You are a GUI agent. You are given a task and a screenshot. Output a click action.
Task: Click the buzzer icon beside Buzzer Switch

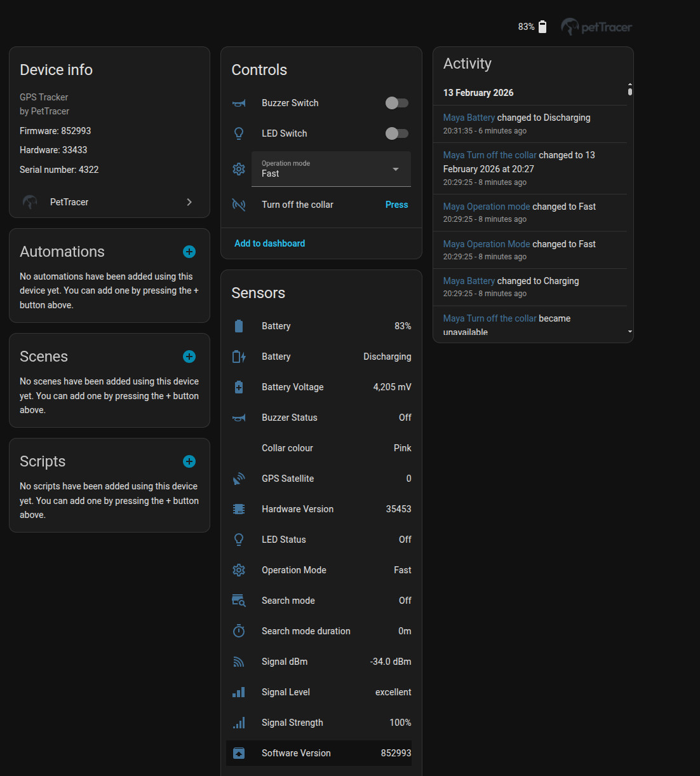pyautogui.click(x=239, y=103)
